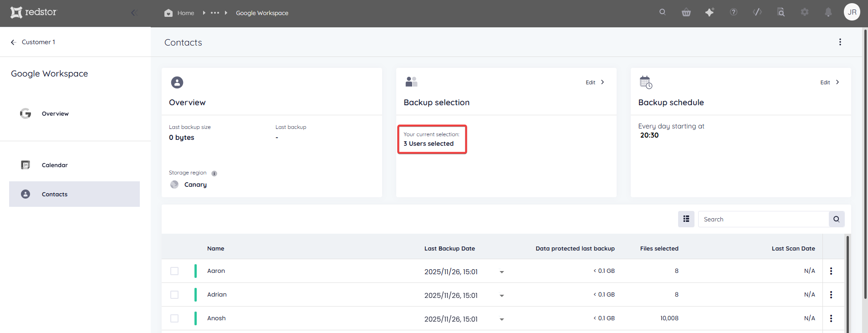Expand Aaron's last backup date dropdown
The image size is (868, 333).
pyautogui.click(x=502, y=272)
